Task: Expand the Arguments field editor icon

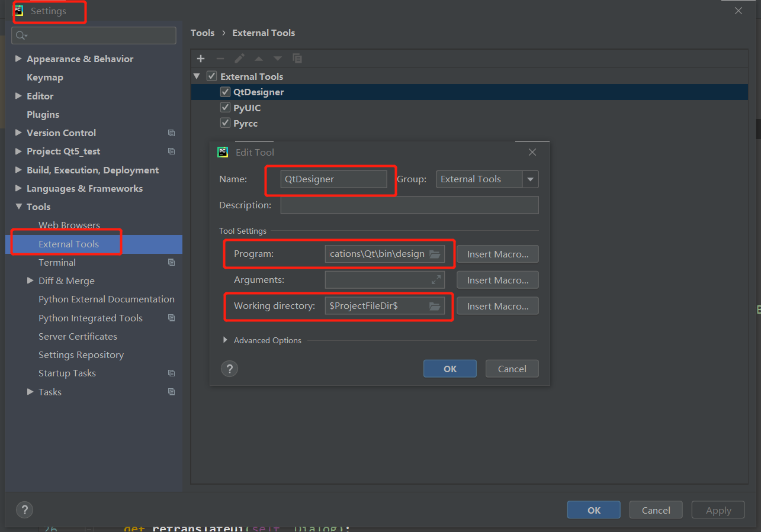Action: pos(436,279)
